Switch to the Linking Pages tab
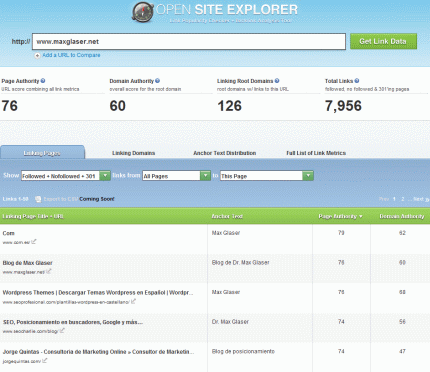Image resolution: width=430 pixels, height=372 pixels. [x=42, y=153]
